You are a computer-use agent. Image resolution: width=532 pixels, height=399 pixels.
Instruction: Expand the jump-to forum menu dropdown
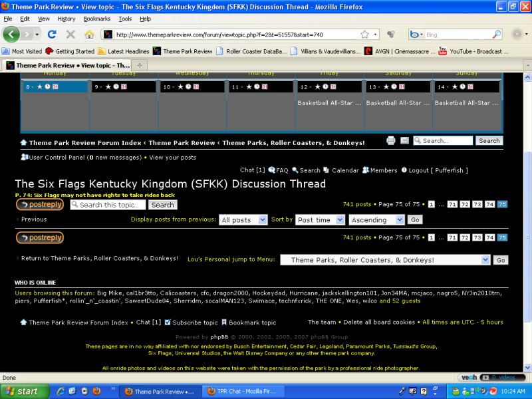tap(385, 260)
